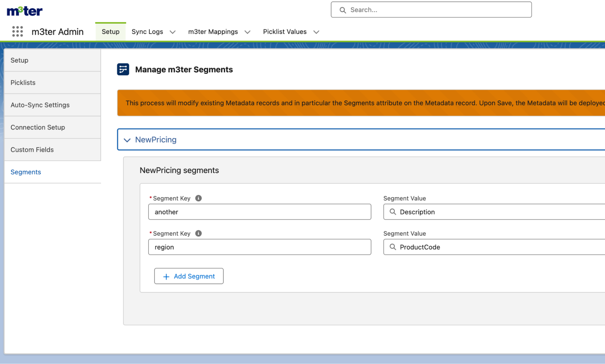Click info icon beside second Segment Key
The width and height of the screenshot is (605, 364).
(198, 233)
